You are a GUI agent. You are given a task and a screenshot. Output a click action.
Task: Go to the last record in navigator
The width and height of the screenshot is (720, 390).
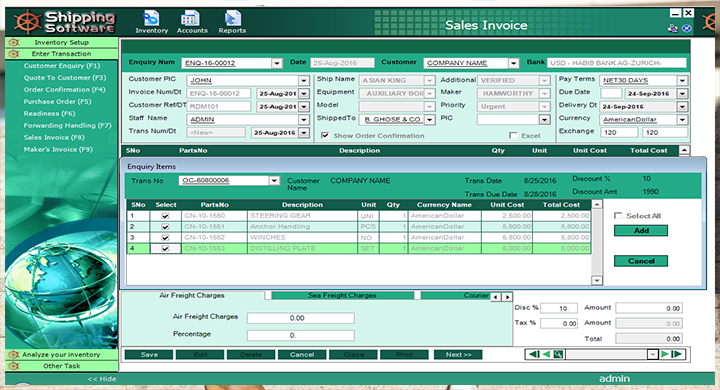(677, 354)
